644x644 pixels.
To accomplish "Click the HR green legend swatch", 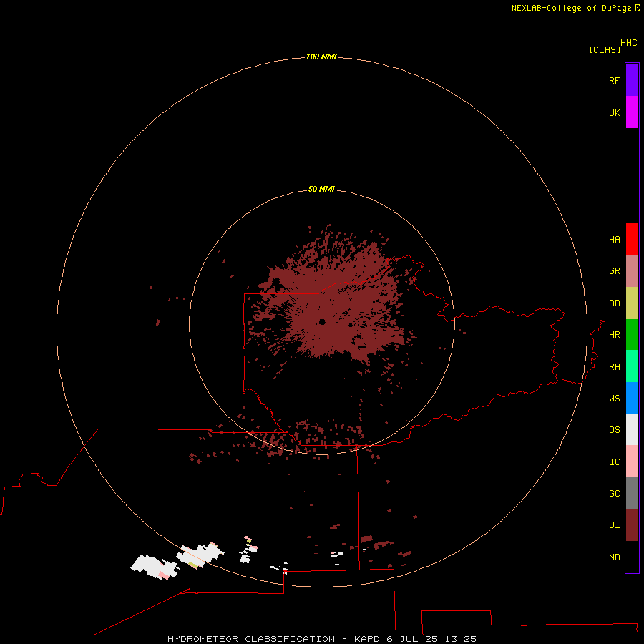I will [632, 335].
